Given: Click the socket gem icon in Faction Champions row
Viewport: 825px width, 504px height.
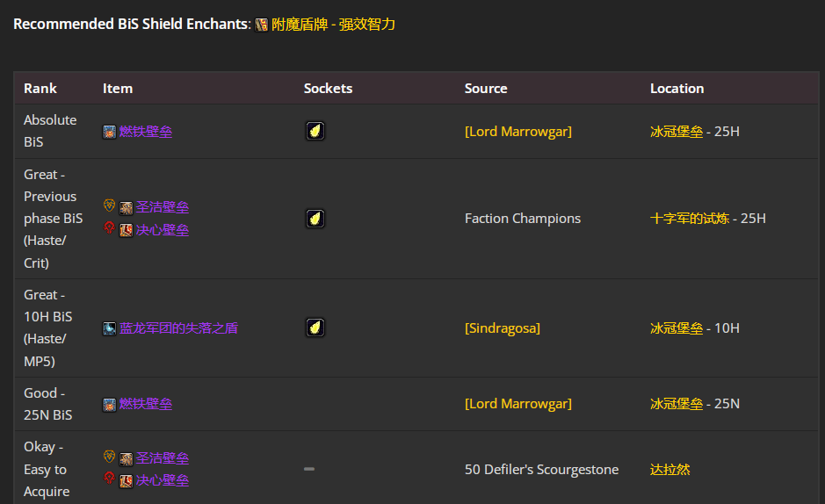Looking at the screenshot, I should [315, 218].
